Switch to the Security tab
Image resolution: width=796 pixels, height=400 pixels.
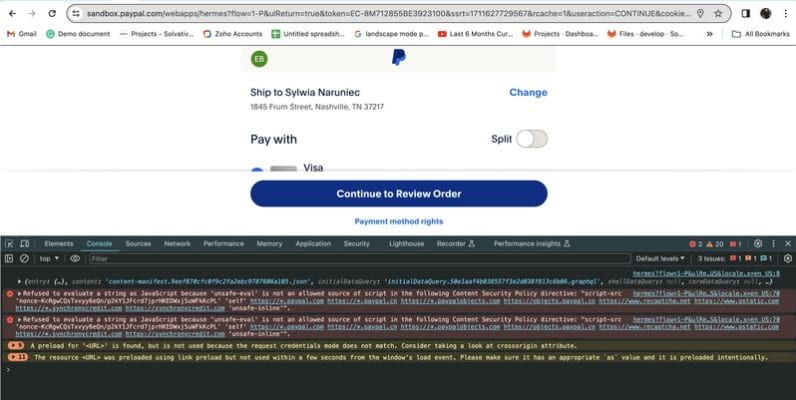(356, 244)
